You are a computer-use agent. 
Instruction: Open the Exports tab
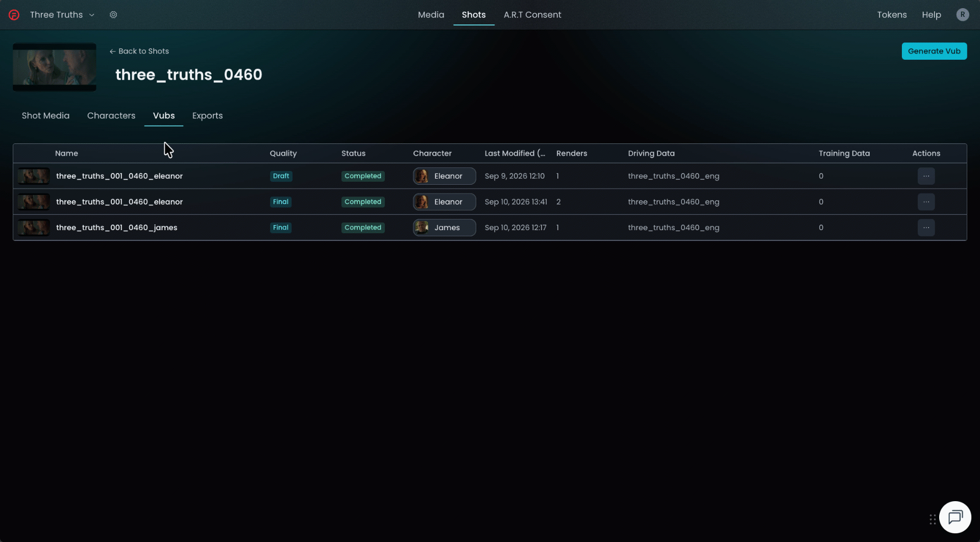click(207, 116)
